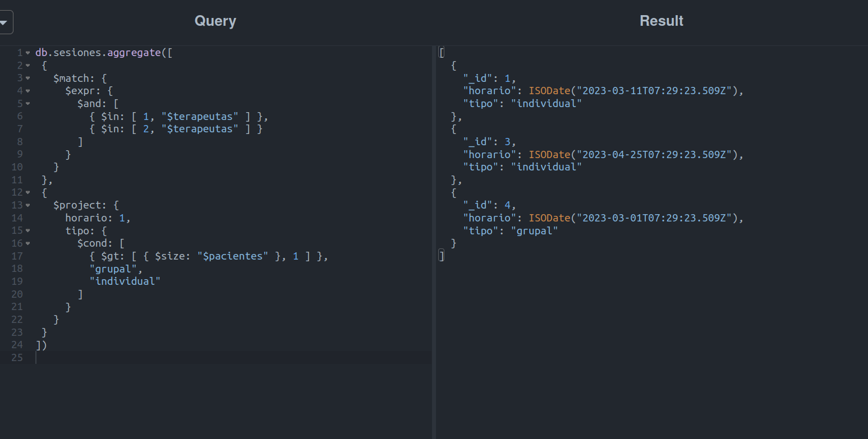Collapse the $expr fold at line 4
Image resolution: width=868 pixels, height=439 pixels.
click(x=27, y=91)
